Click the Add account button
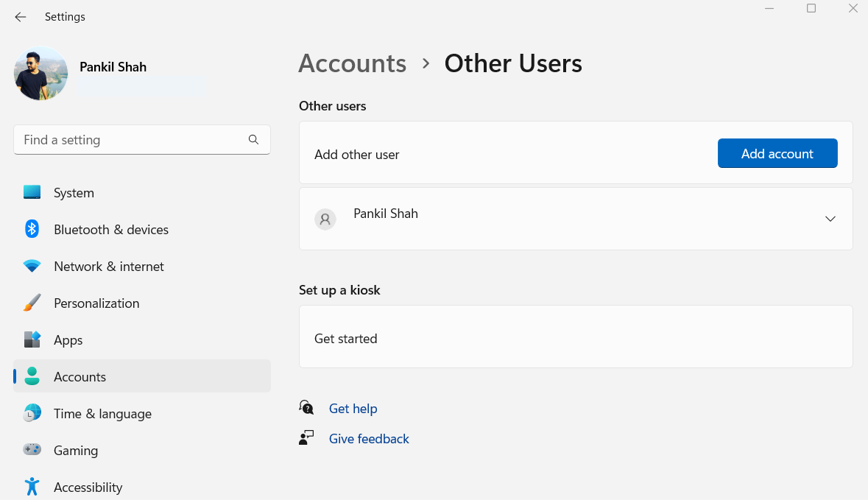868x500 pixels. tap(777, 153)
